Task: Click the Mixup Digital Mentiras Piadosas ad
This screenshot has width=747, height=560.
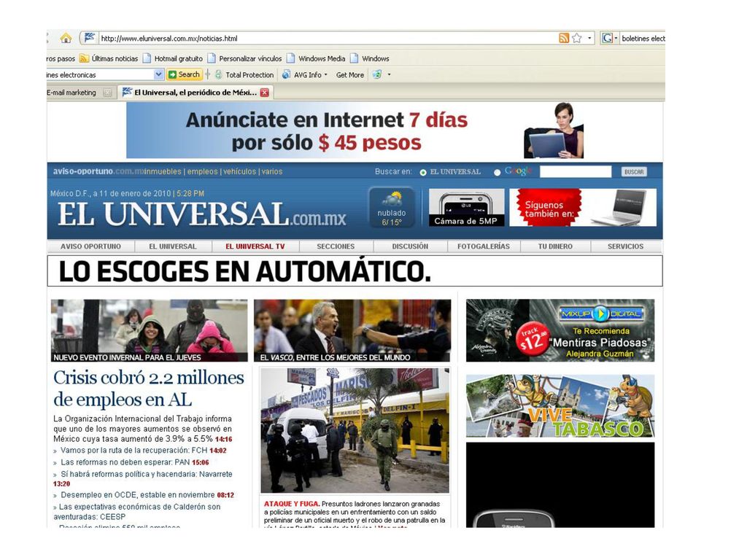Action: point(560,330)
